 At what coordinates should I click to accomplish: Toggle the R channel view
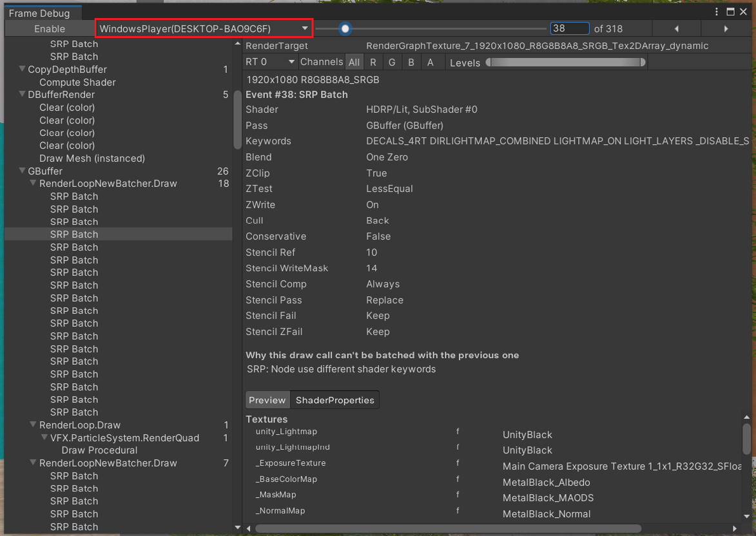tap(373, 61)
